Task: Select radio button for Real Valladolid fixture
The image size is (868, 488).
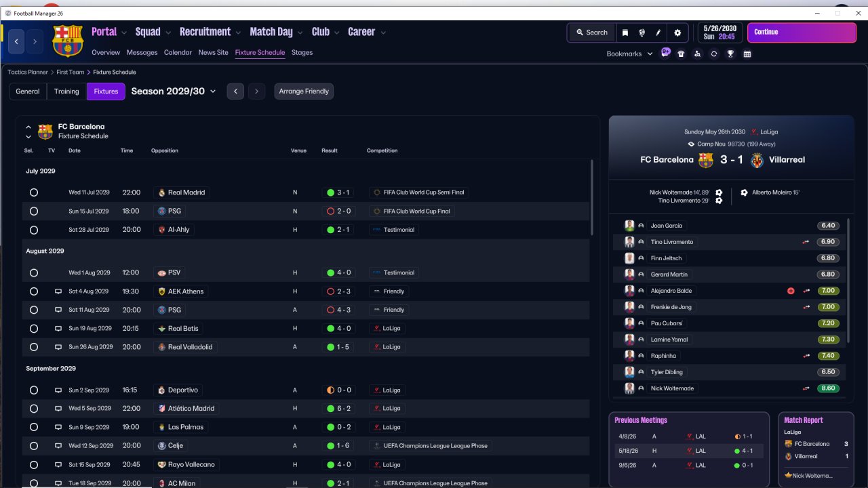Action: point(34,347)
